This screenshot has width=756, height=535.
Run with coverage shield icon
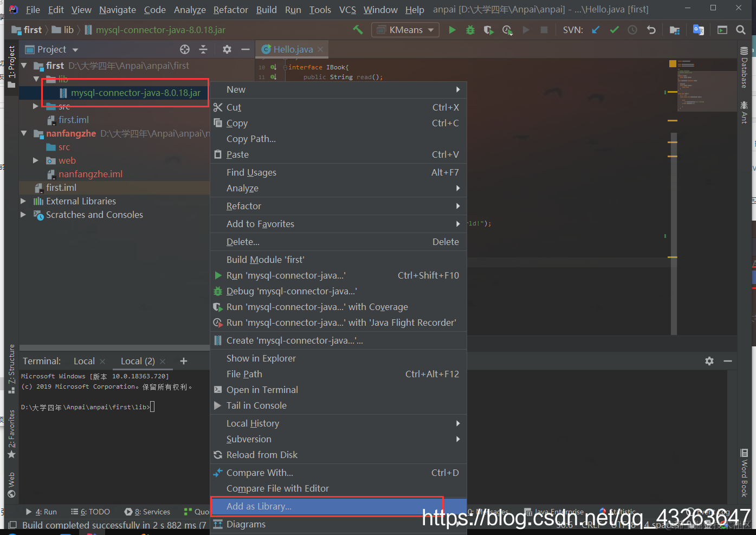pos(489,30)
